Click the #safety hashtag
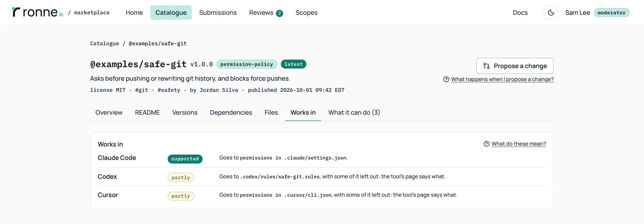 click(x=169, y=90)
